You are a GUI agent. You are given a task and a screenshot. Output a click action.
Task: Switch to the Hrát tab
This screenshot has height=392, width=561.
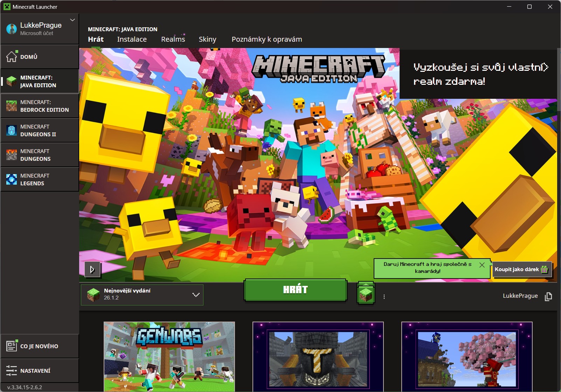pos(96,39)
